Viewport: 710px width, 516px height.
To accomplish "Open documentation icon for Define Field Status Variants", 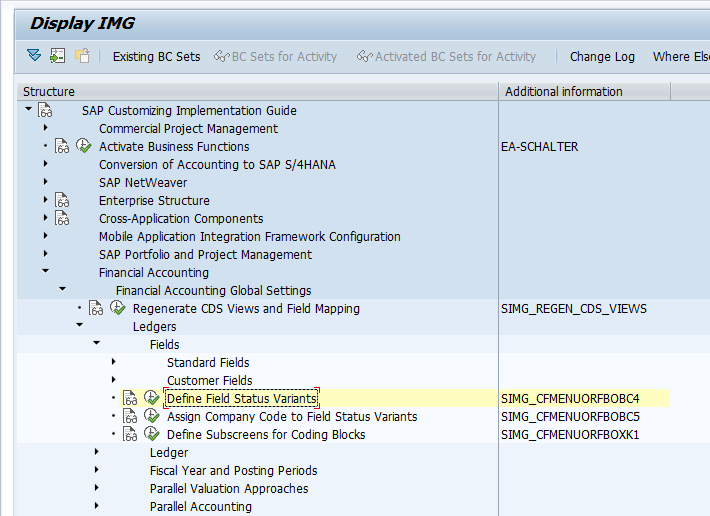I will (x=130, y=398).
